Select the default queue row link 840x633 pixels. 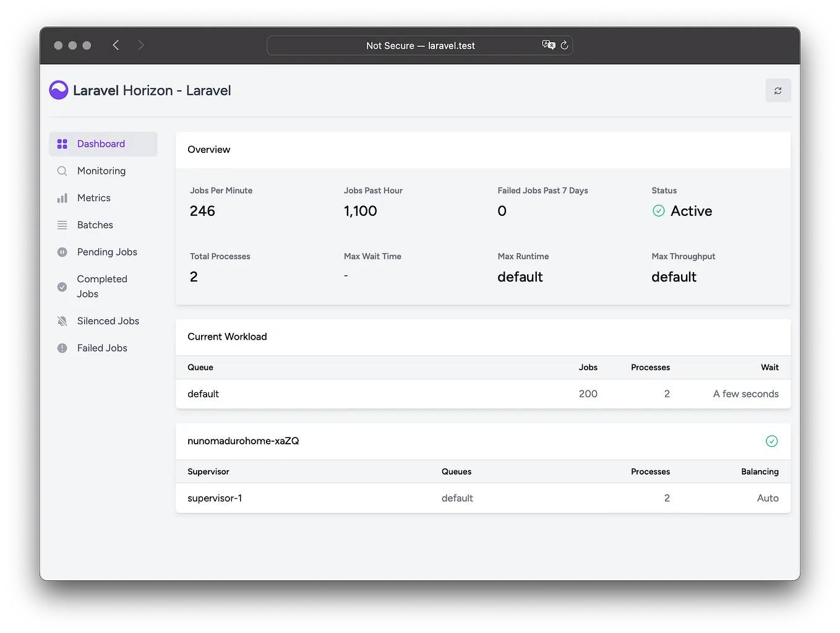click(203, 394)
